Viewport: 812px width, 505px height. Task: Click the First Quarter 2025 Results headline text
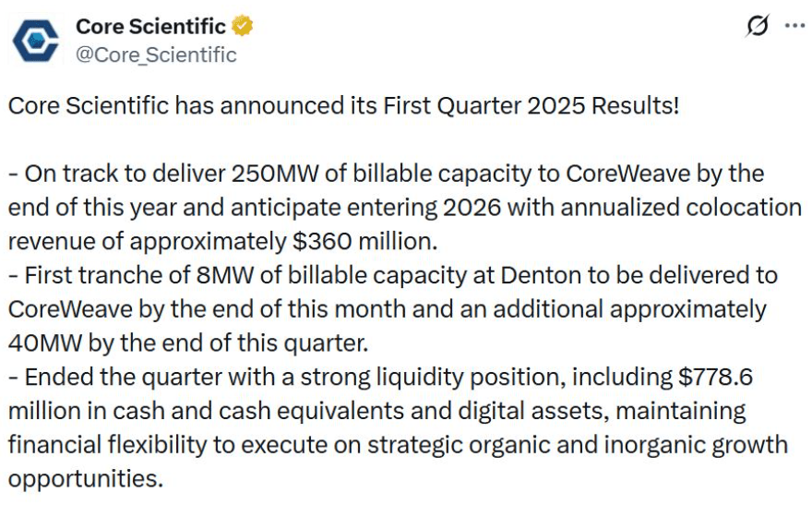(x=531, y=105)
